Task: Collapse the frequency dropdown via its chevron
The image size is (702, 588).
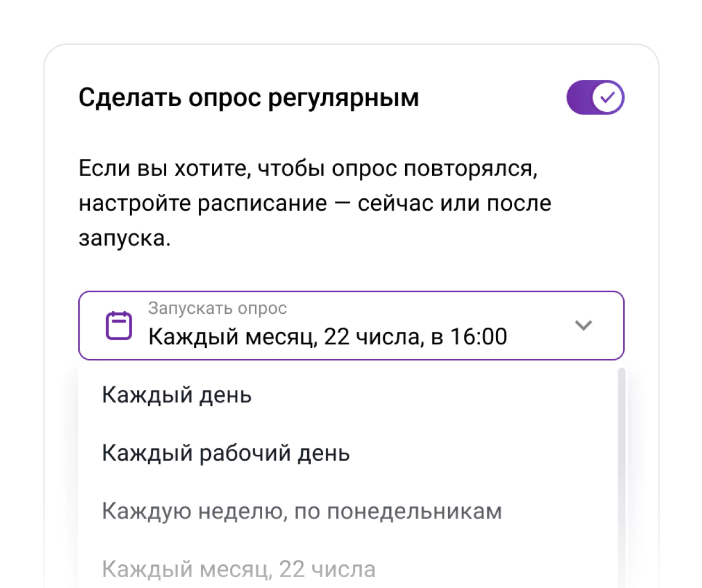Action: (x=584, y=325)
